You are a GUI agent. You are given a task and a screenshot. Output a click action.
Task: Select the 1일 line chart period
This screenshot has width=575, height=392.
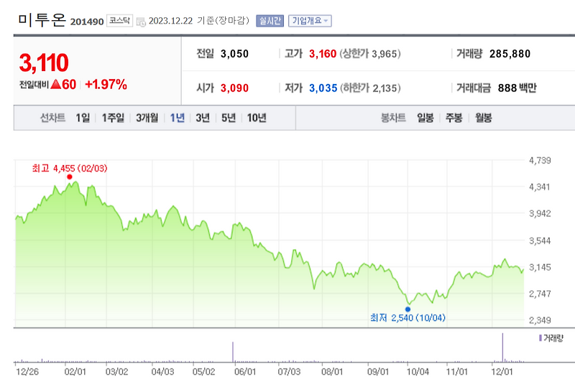click(x=83, y=118)
